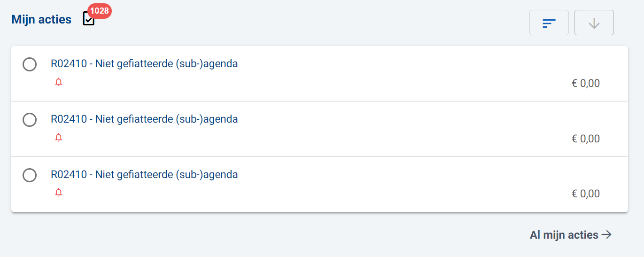Click the € 0,00 amount in the second action
Image resolution: width=644 pixels, height=257 pixels.
click(585, 139)
